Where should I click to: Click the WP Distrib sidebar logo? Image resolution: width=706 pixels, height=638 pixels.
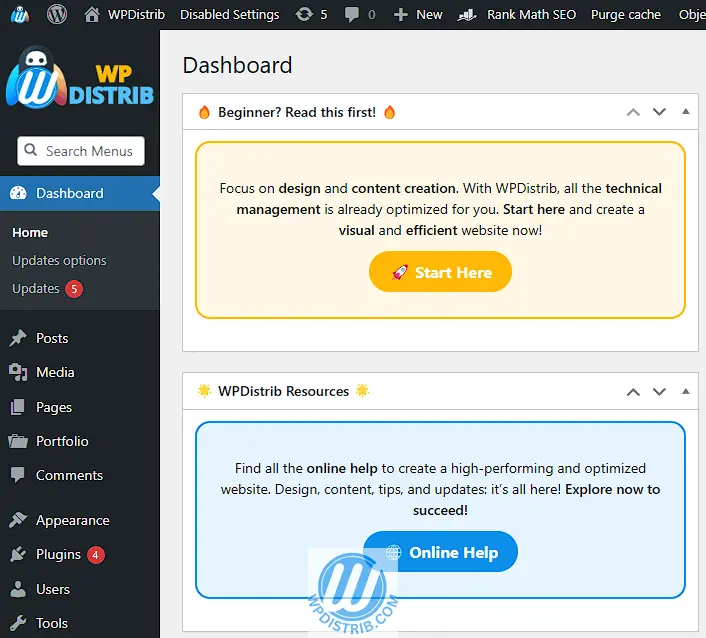click(x=80, y=77)
